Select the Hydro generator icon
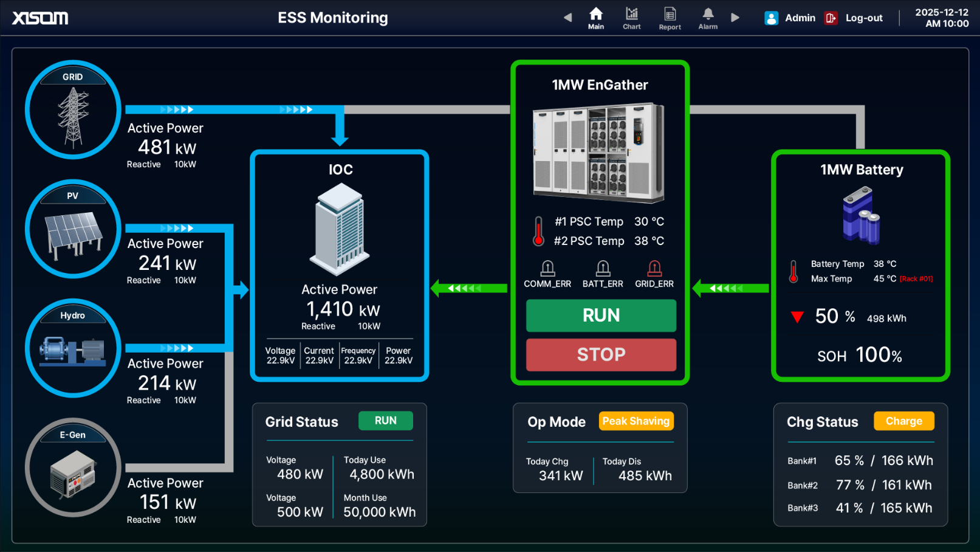This screenshot has height=552, width=980. (73, 351)
